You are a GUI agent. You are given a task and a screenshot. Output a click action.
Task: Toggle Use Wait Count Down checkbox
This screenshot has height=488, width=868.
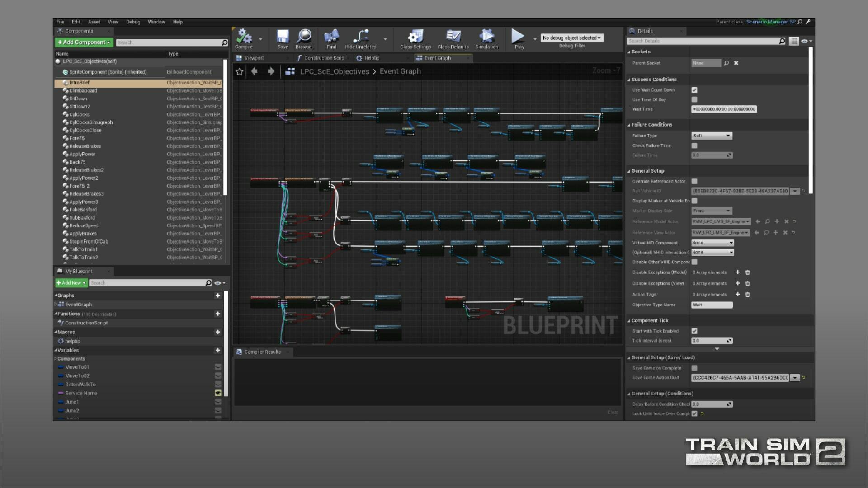694,90
